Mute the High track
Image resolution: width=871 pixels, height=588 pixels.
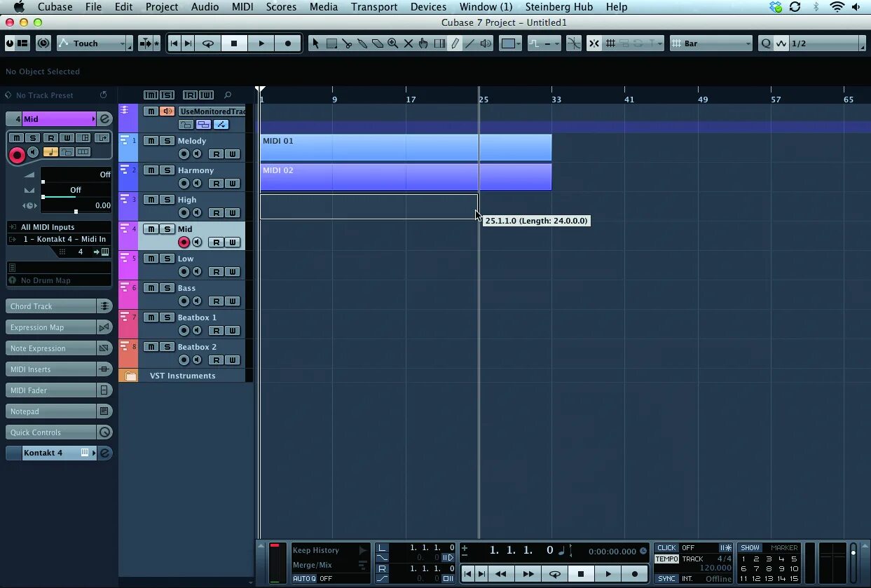point(151,200)
